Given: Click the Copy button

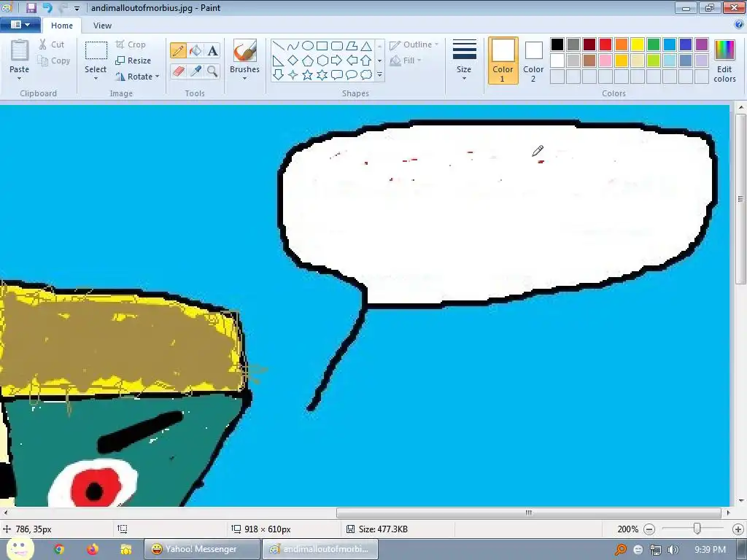Looking at the screenshot, I should click(x=54, y=61).
